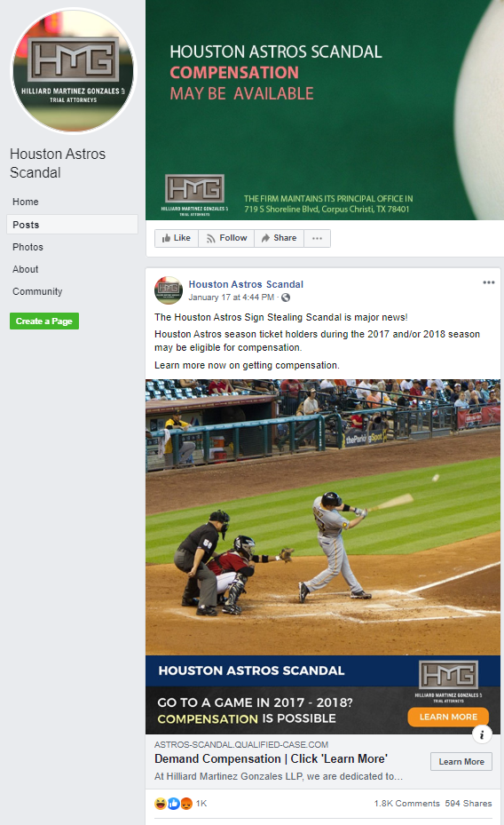Click the ad info 'i' icon
The image size is (504, 825).
point(482,734)
